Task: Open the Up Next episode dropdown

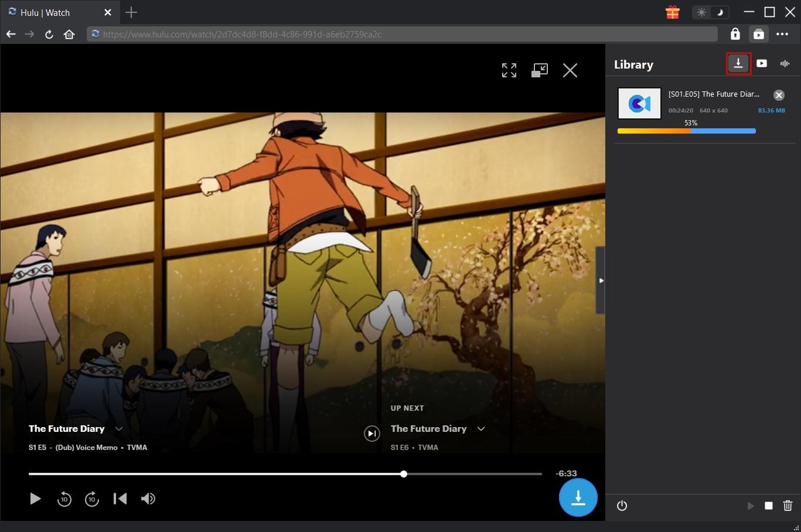Action: click(480, 429)
